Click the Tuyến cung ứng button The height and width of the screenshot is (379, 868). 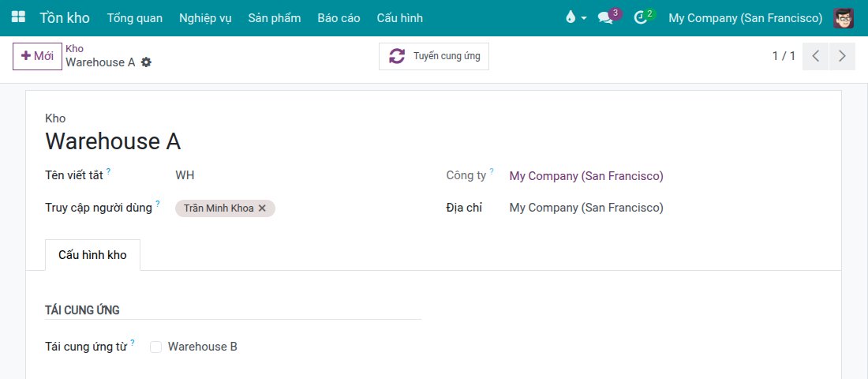[434, 56]
